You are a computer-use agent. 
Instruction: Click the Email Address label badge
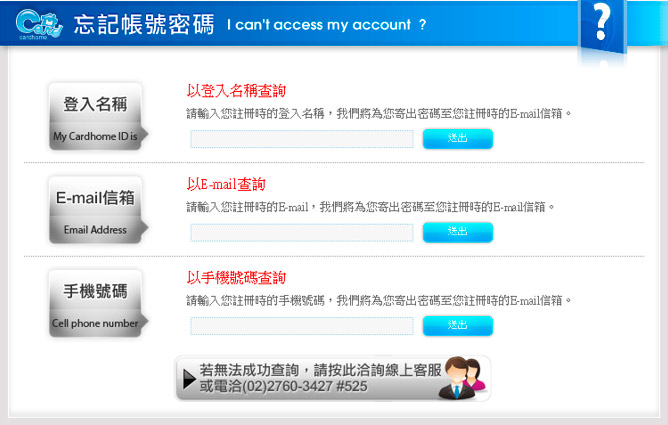(98, 210)
